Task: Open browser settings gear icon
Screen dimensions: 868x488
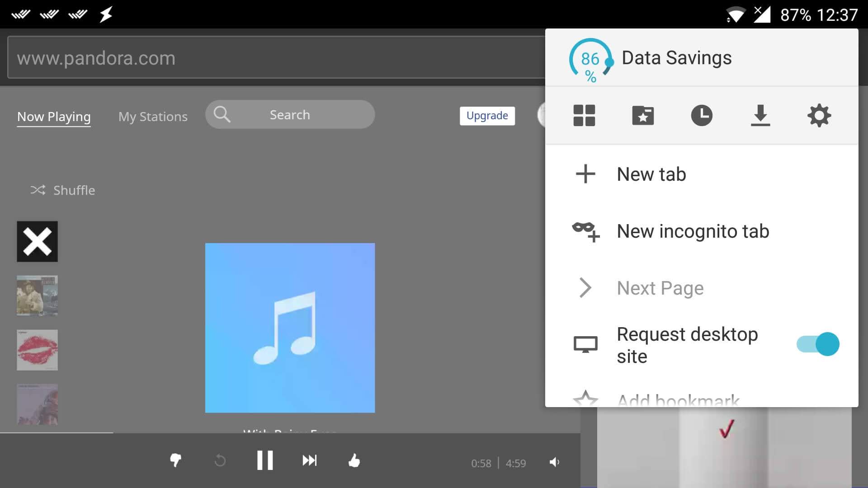Action: click(x=819, y=116)
